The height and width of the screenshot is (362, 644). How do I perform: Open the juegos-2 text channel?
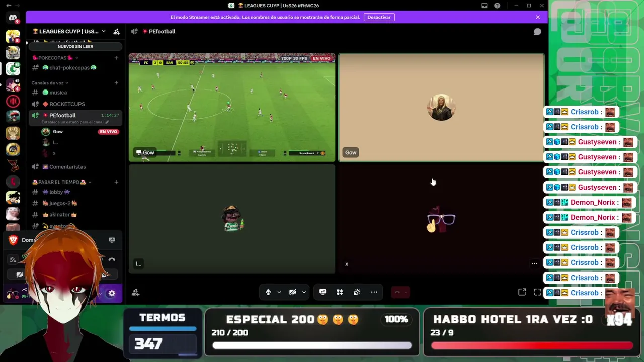tap(75, 203)
